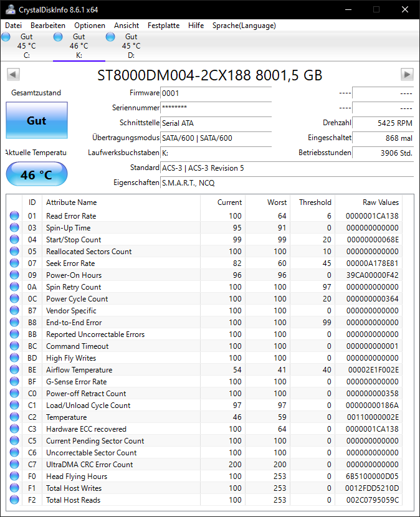Click status icon for Read Error Rate

[x=14, y=216]
